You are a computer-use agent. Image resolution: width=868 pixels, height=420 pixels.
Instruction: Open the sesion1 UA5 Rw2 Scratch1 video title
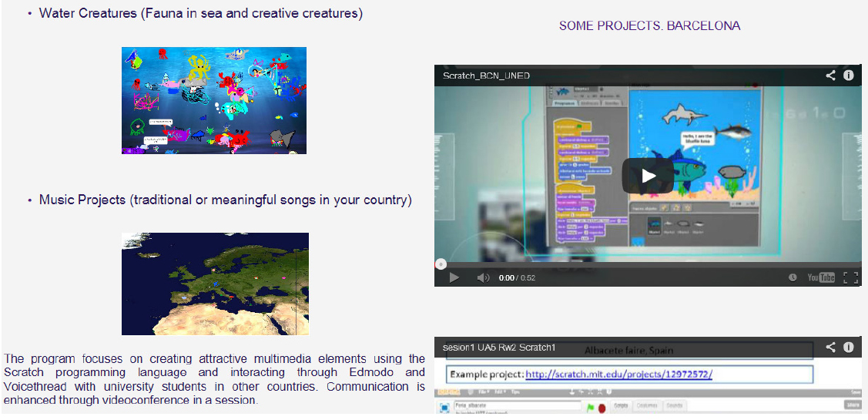(x=499, y=348)
